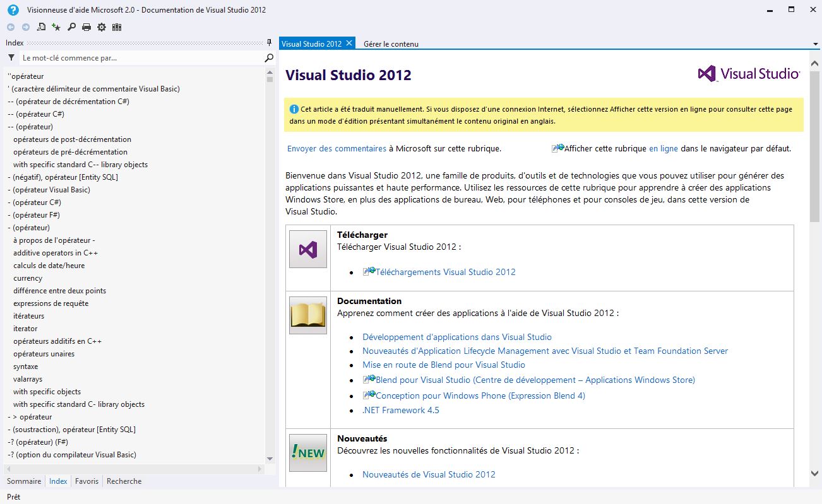Click the info icon in yellow banner
Viewport: 822px width, 504px height.
tap(294, 109)
